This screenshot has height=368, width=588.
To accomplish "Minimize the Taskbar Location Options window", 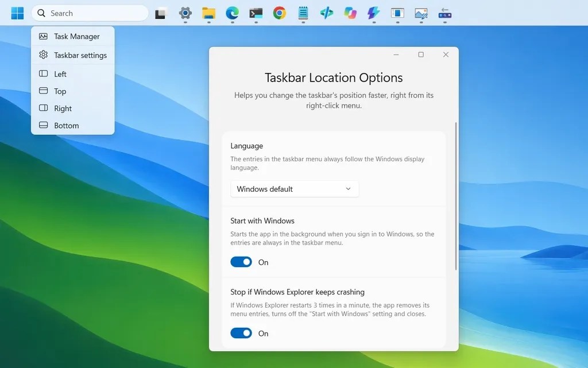I will point(396,55).
